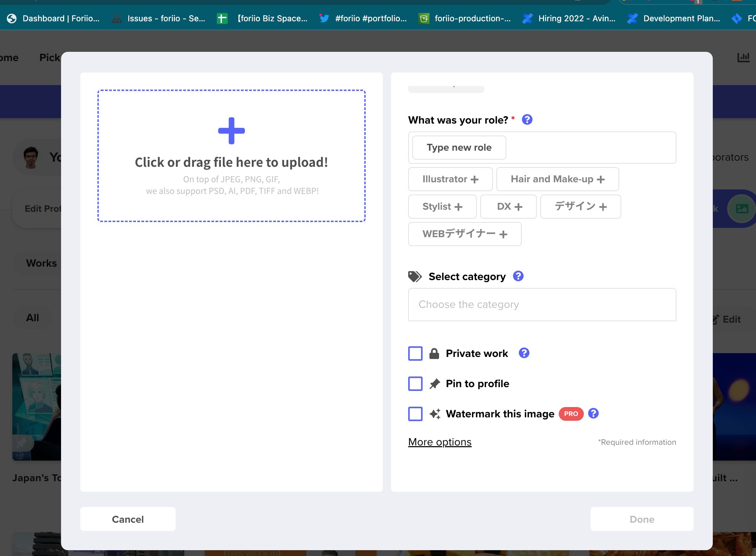The width and height of the screenshot is (756, 556).
Task: Check the Pin to profile box
Action: pyautogui.click(x=415, y=384)
